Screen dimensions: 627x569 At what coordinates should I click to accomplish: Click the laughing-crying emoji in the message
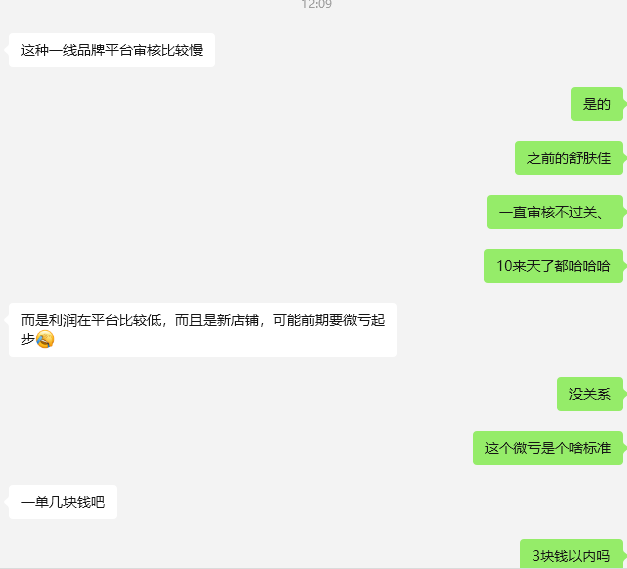coord(45,339)
